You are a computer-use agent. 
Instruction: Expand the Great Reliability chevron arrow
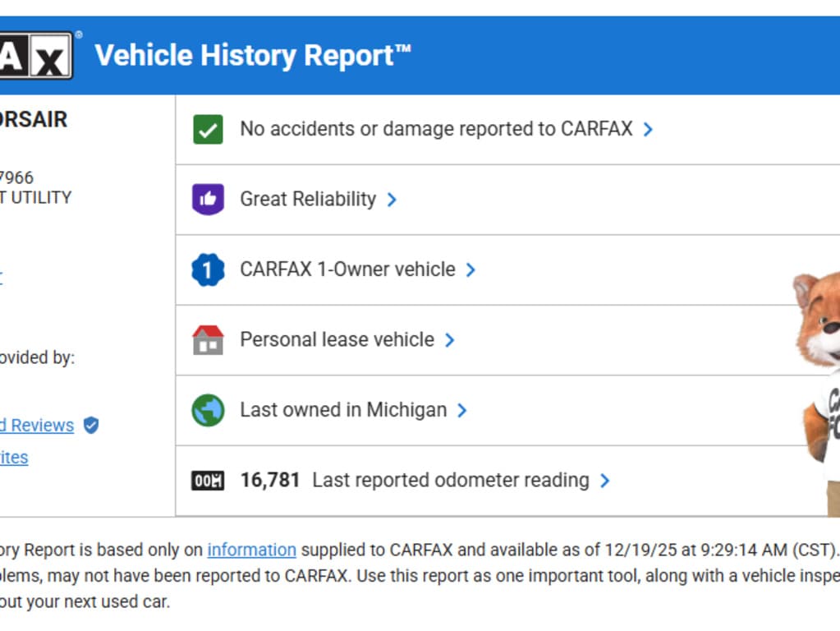[392, 200]
